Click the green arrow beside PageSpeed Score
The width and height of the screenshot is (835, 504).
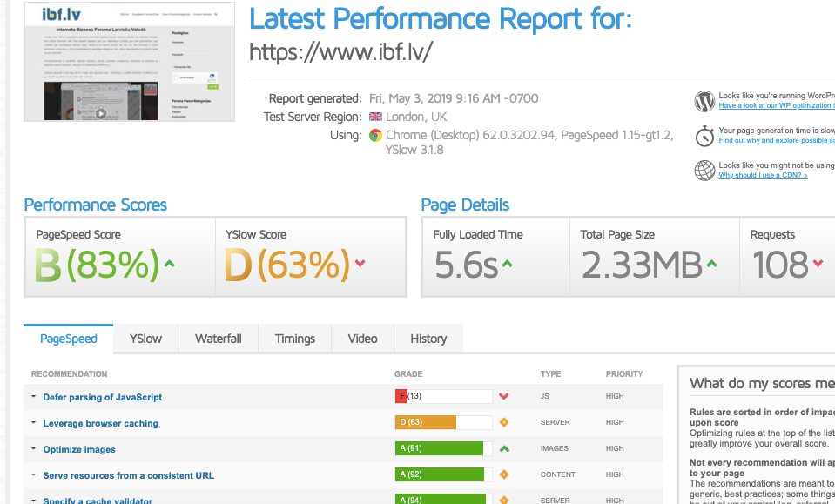tap(169, 263)
